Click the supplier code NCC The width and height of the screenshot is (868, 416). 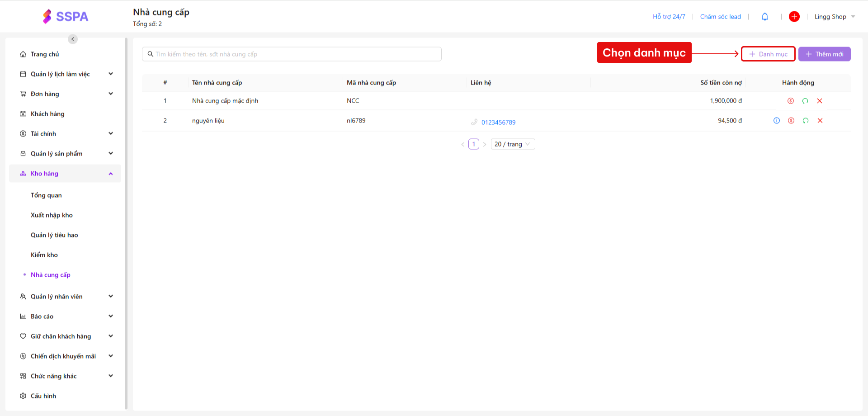coord(353,101)
